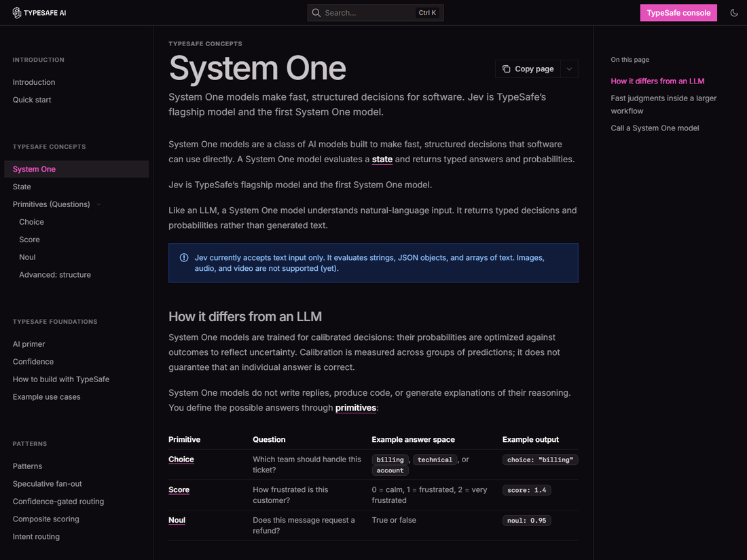Click 'Which team should handle this ticket?' cell
The image size is (747, 560).
307,465
